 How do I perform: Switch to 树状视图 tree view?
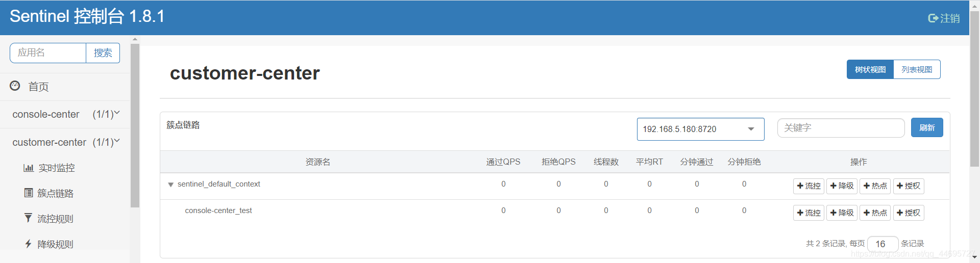point(870,69)
